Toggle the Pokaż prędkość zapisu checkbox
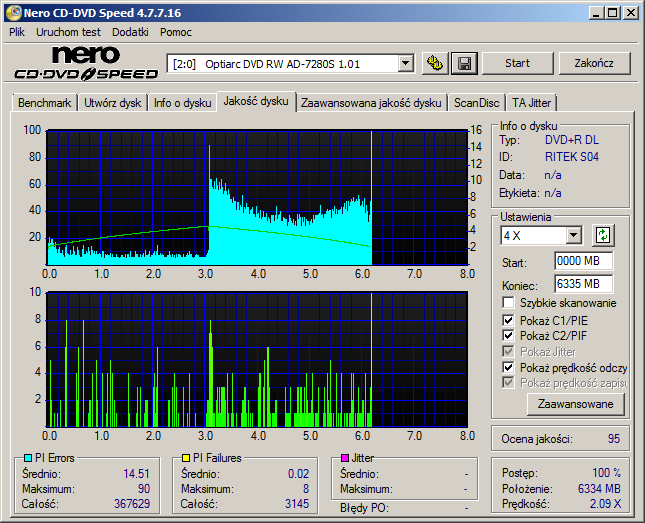645x523 pixels. 508,383
